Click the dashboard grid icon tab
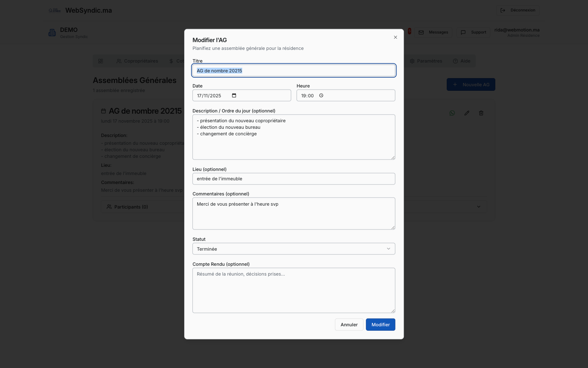 tap(100, 61)
